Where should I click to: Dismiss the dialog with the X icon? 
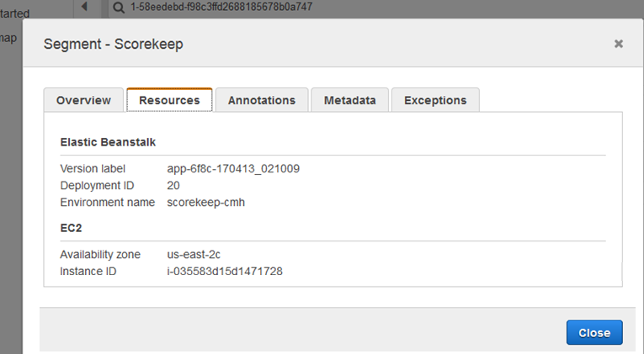point(619,44)
